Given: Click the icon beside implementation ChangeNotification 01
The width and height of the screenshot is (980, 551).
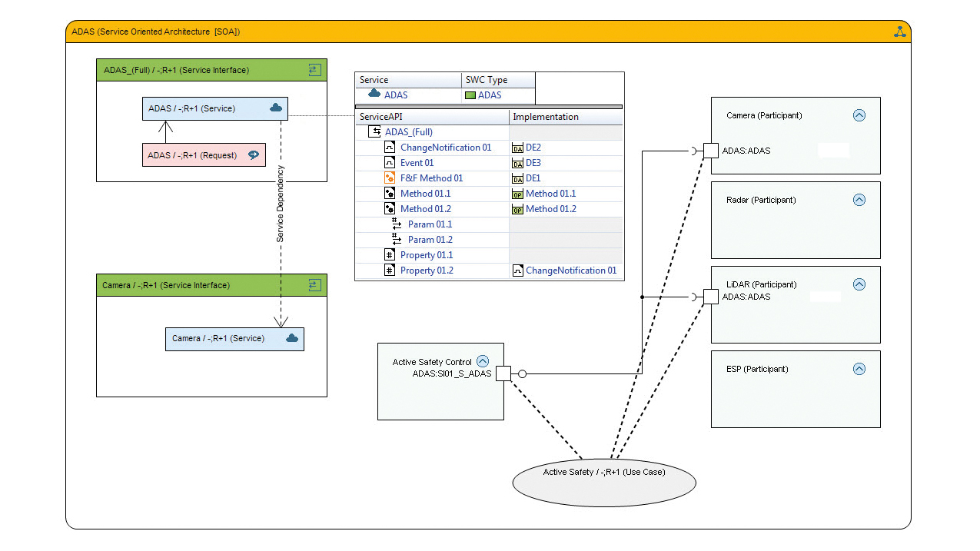Looking at the screenshot, I should [518, 271].
